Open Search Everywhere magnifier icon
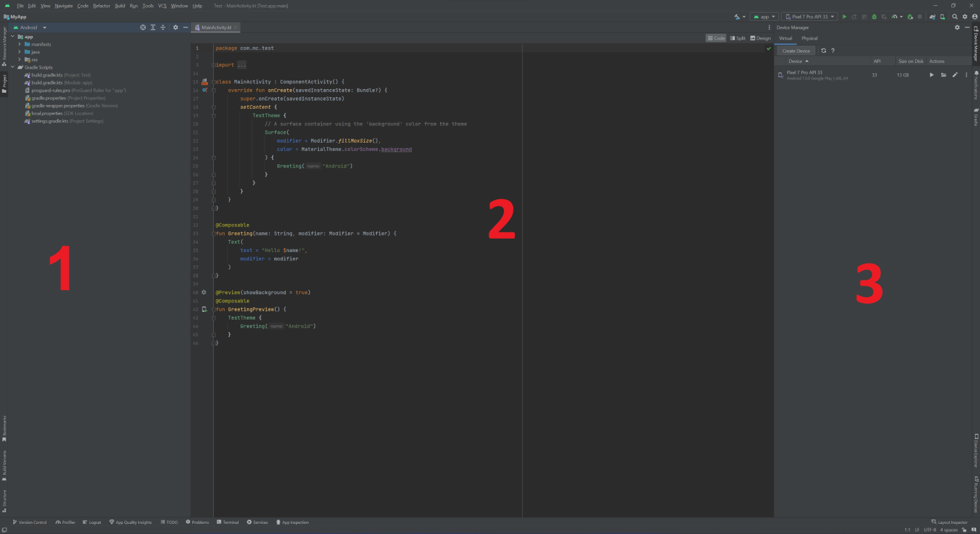980x534 pixels. pos(955,17)
